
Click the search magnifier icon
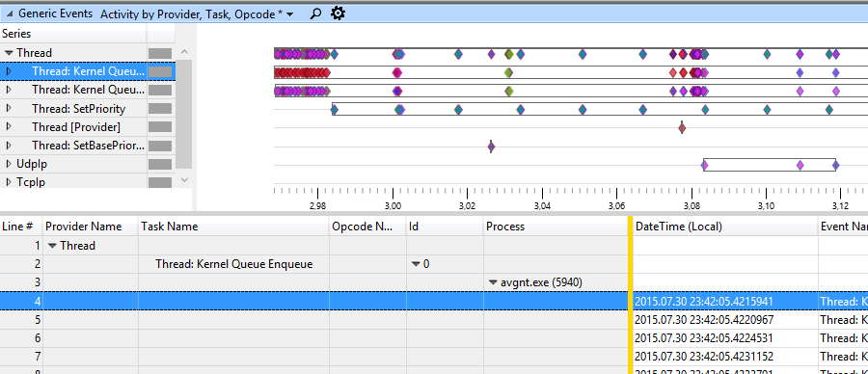point(315,13)
